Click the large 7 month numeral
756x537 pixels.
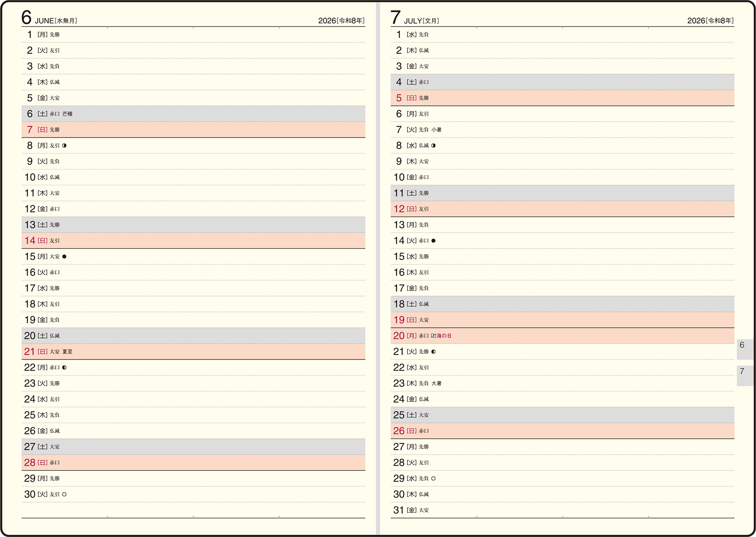(x=395, y=17)
